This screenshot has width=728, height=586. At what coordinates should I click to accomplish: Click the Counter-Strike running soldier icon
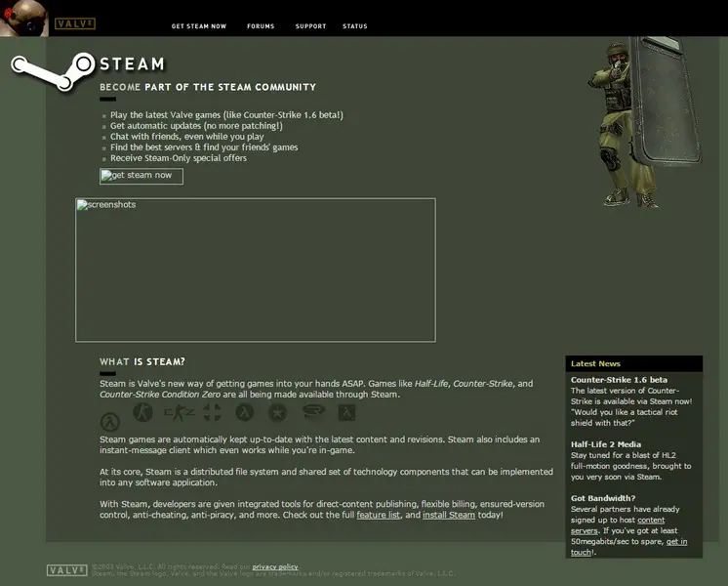142,412
